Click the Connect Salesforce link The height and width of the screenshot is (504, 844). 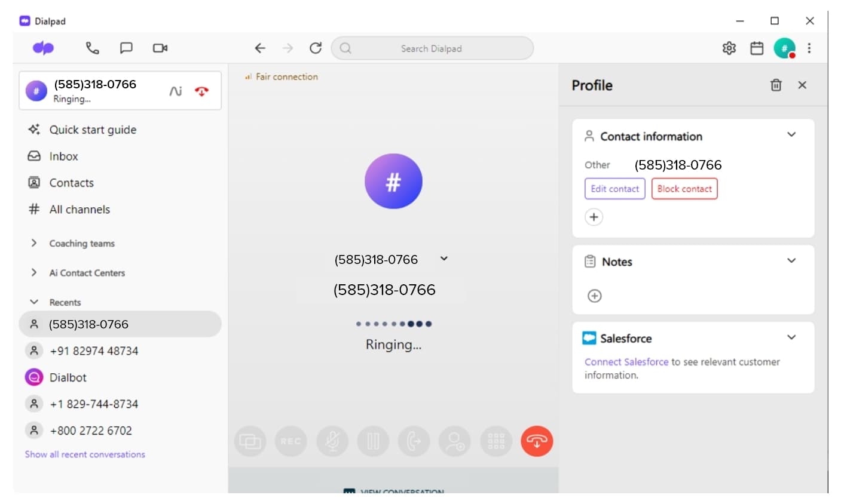(626, 362)
